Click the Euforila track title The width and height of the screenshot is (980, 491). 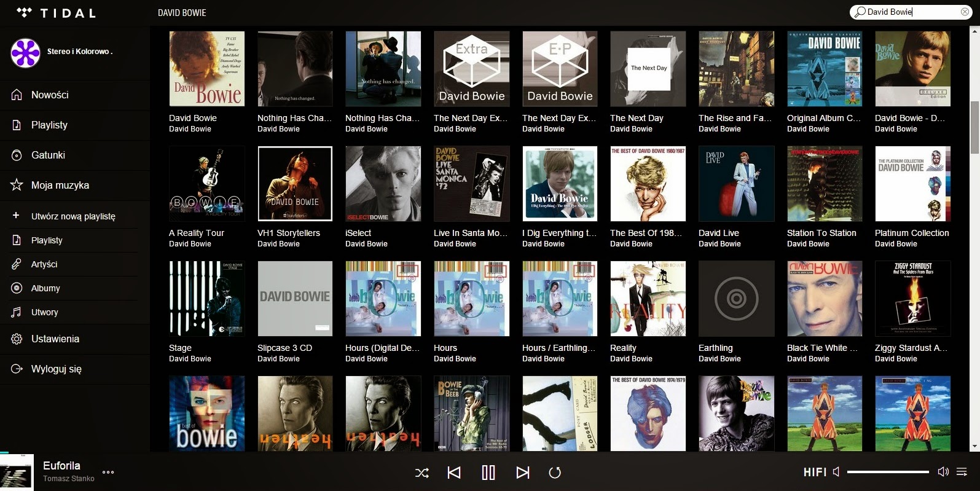tap(61, 465)
